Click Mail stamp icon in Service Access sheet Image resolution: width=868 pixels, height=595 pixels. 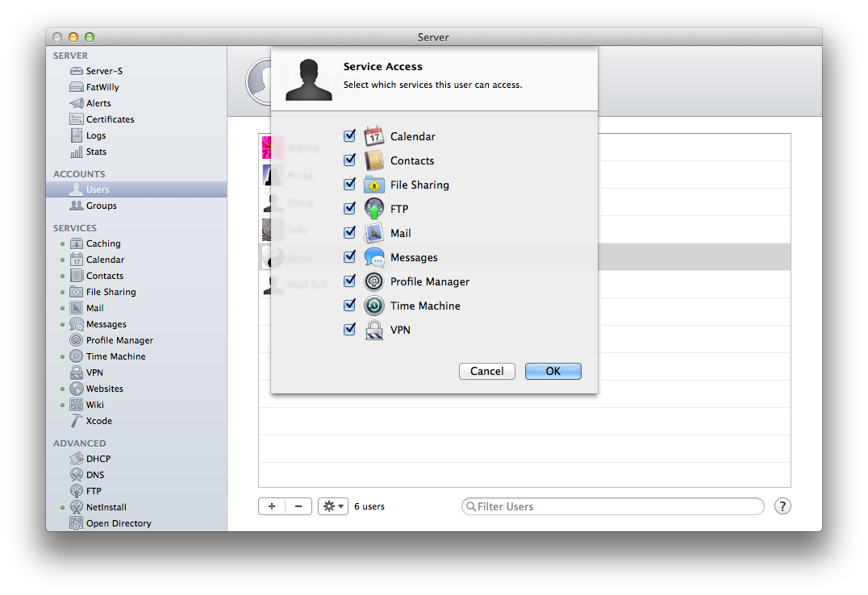click(x=374, y=233)
